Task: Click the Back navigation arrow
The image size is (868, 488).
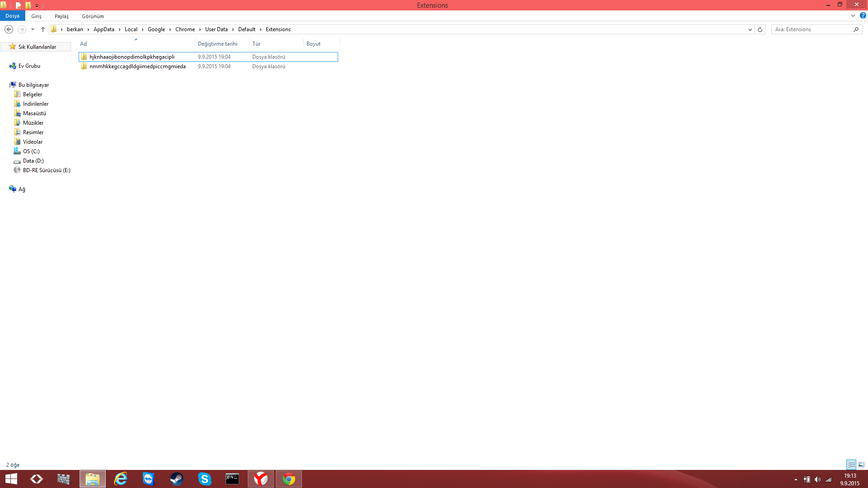Action: pyautogui.click(x=9, y=29)
